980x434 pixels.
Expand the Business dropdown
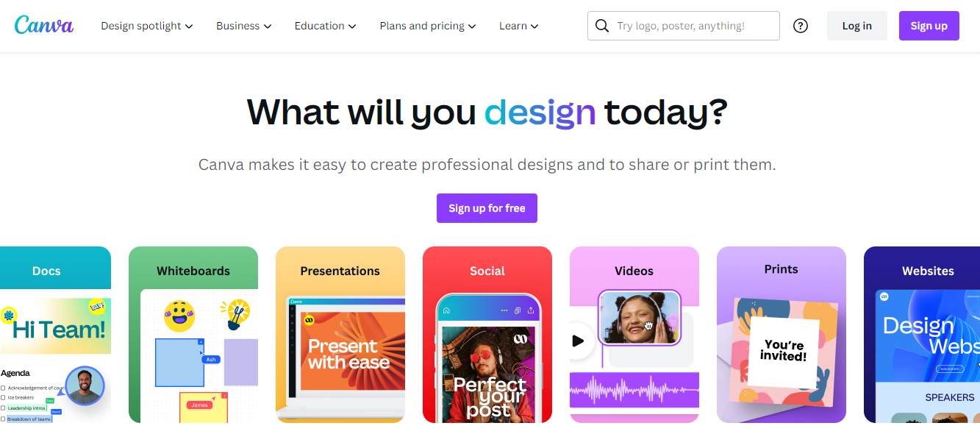(244, 26)
